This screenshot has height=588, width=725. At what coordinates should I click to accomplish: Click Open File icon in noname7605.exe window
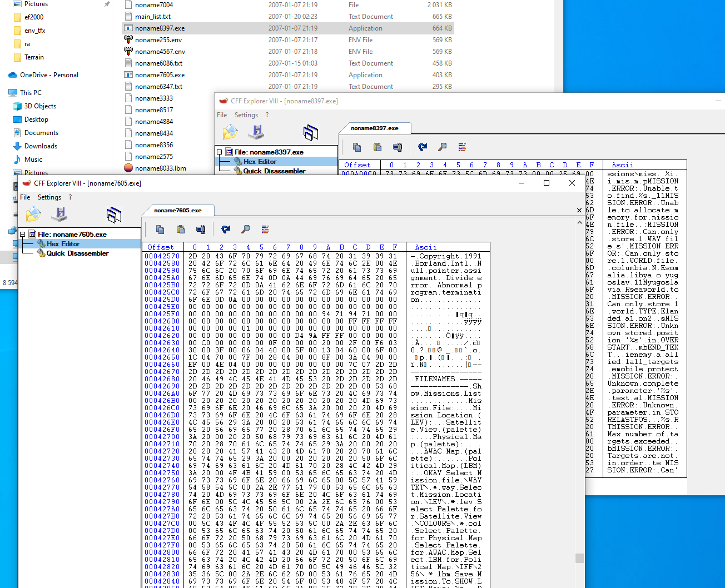[33, 215]
